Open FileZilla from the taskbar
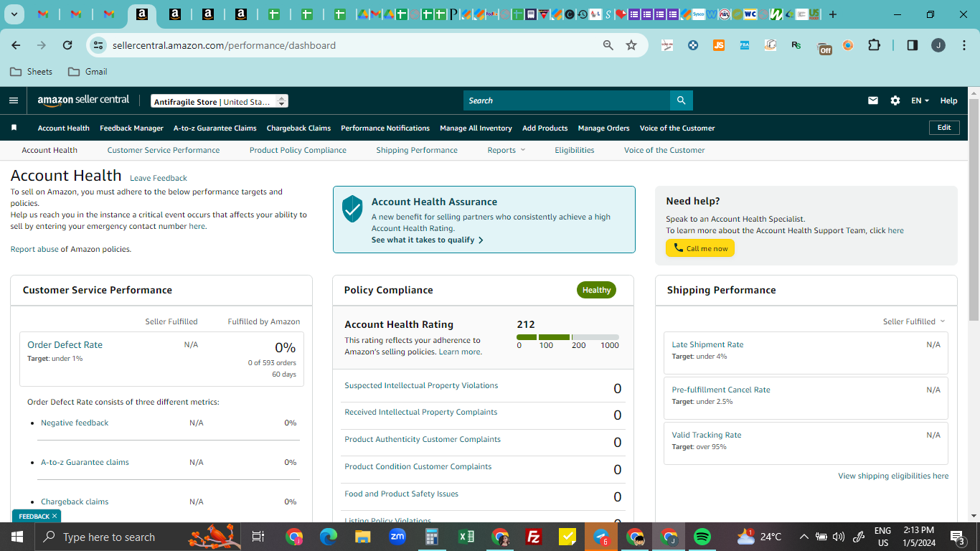The width and height of the screenshot is (980, 551). coord(533,537)
